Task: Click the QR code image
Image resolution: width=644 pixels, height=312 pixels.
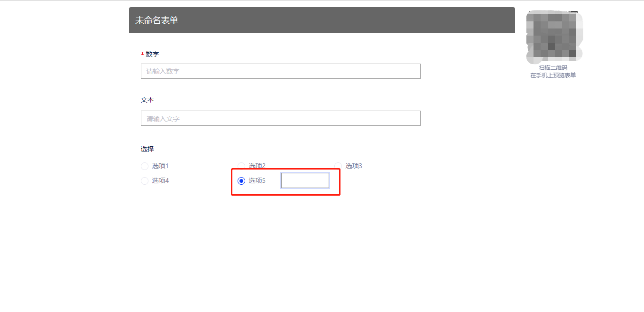Action: (553, 37)
